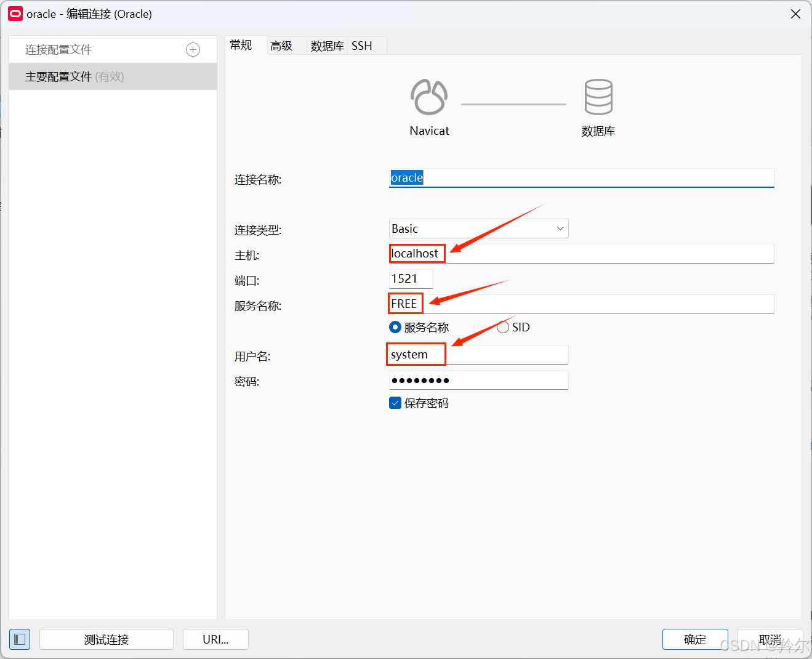812x659 pixels.
Task: Click the 服务名称 field with FREE
Action: [582, 304]
